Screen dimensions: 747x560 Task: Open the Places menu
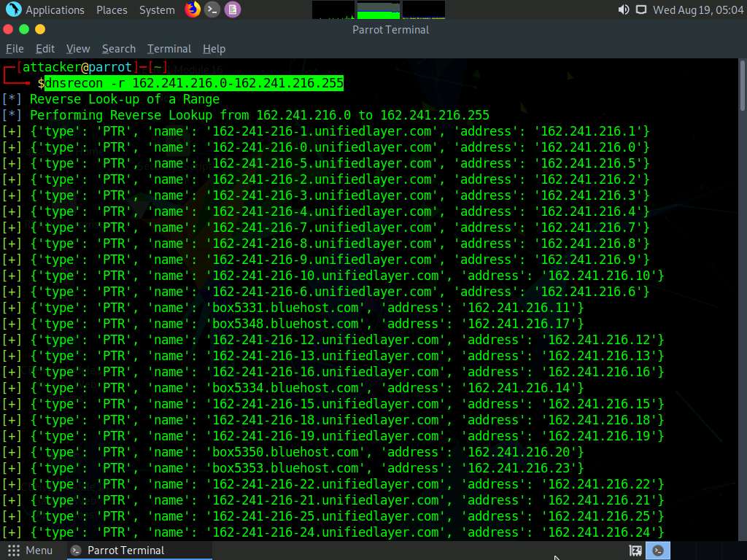[112, 10]
